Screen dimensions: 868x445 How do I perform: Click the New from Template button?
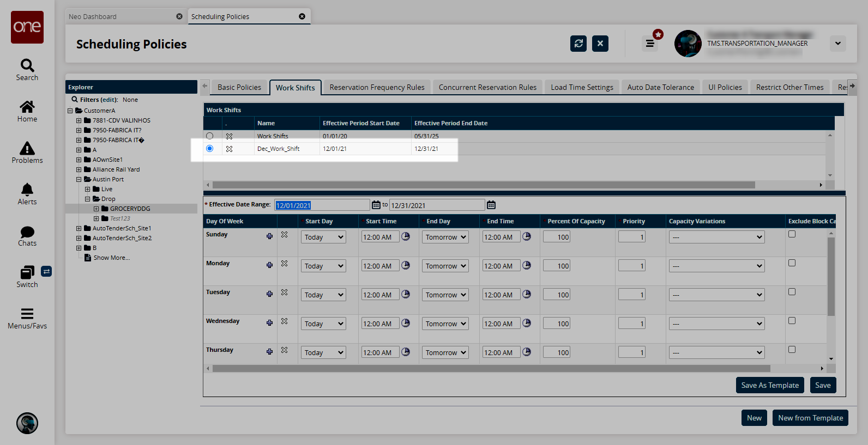810,418
